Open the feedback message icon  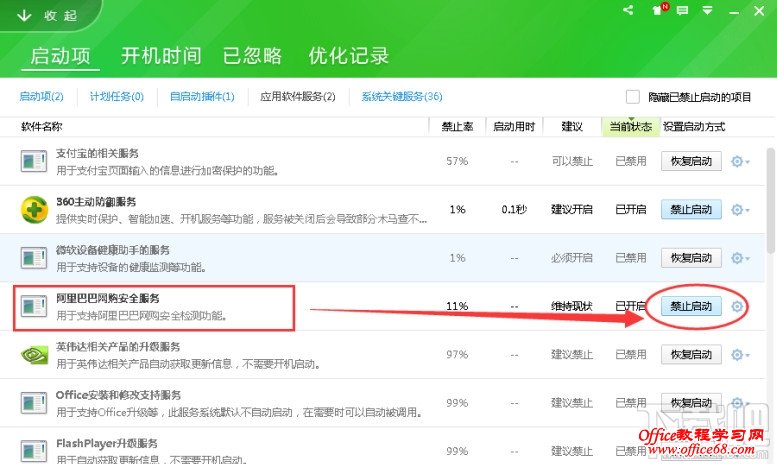coord(682,10)
